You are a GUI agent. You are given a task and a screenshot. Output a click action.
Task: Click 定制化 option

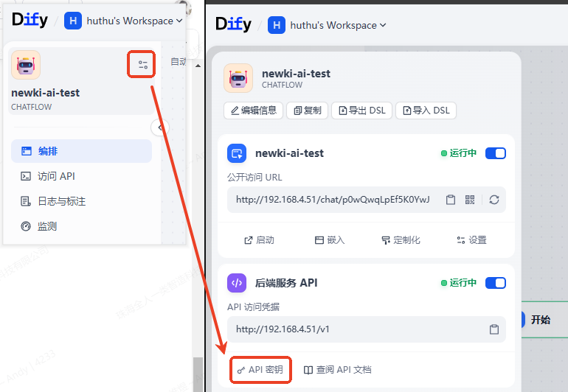401,240
